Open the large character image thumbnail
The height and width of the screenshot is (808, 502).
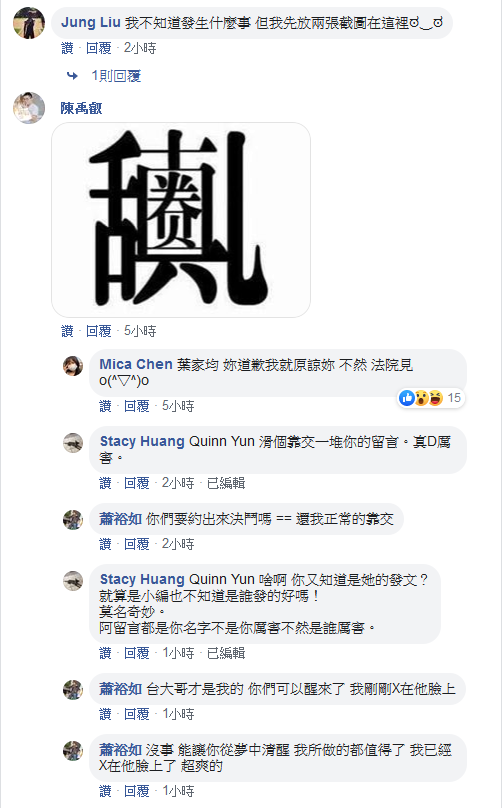[181, 220]
